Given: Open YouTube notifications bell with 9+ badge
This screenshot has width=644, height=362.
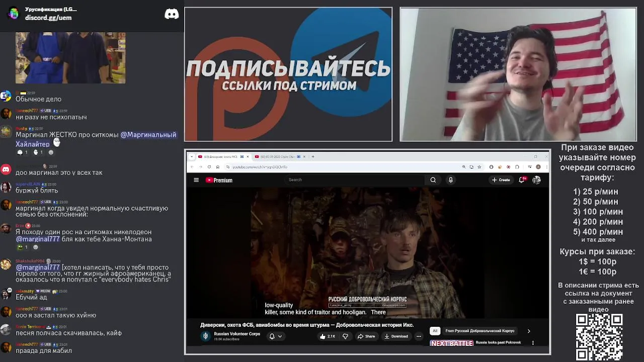Looking at the screenshot, I should (522, 180).
